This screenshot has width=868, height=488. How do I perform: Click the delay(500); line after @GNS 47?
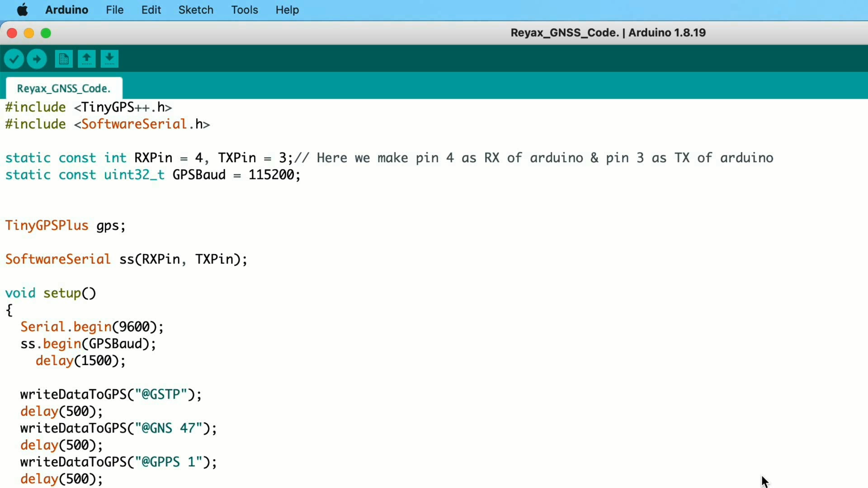point(61,446)
